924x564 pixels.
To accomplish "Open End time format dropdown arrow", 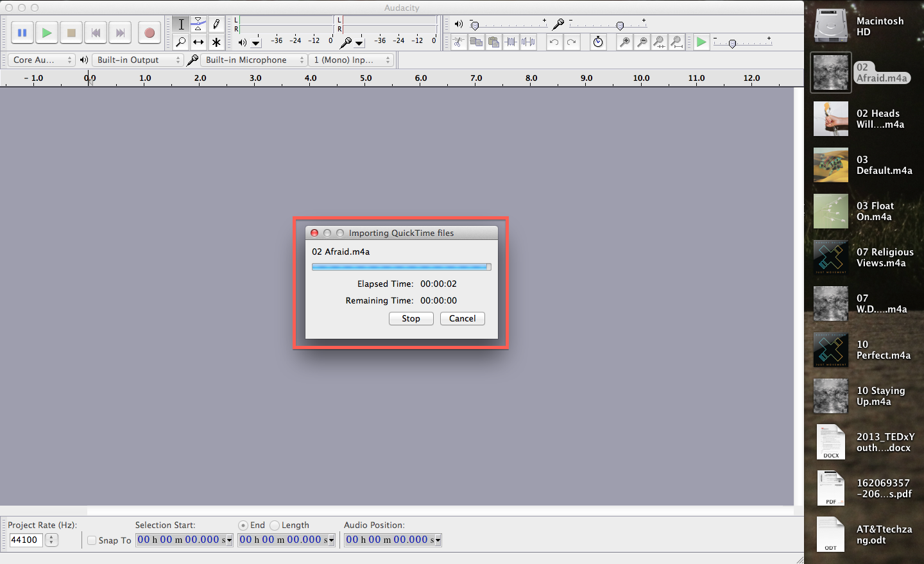I will click(331, 540).
